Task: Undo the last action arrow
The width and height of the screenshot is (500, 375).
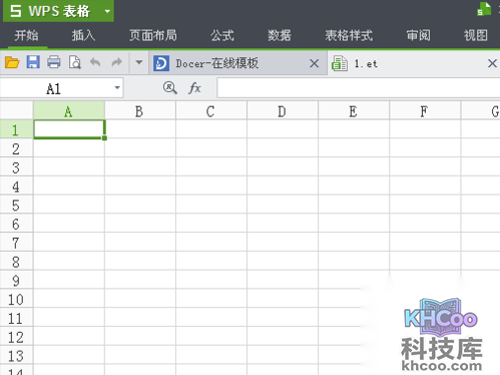Action: coord(95,62)
